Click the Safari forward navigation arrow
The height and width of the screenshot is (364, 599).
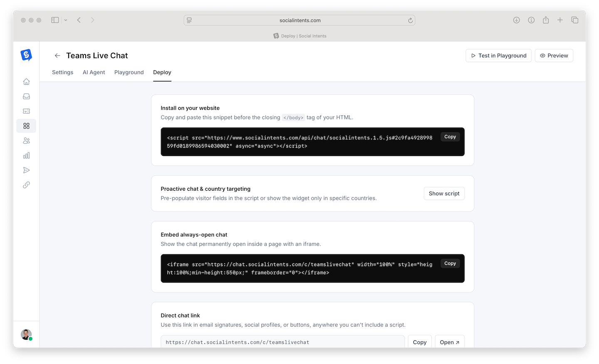92,20
